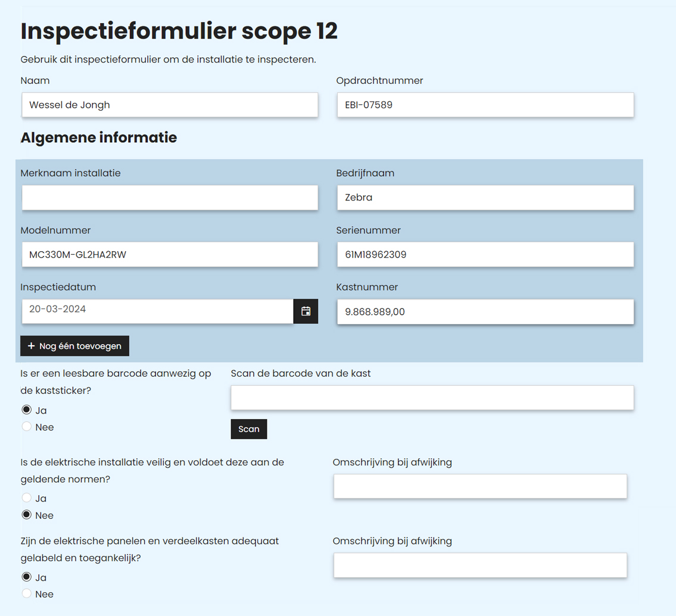Click the Modelnummer field showing MC330M-GL2HA2RW
This screenshot has width=676, height=616.
[170, 254]
